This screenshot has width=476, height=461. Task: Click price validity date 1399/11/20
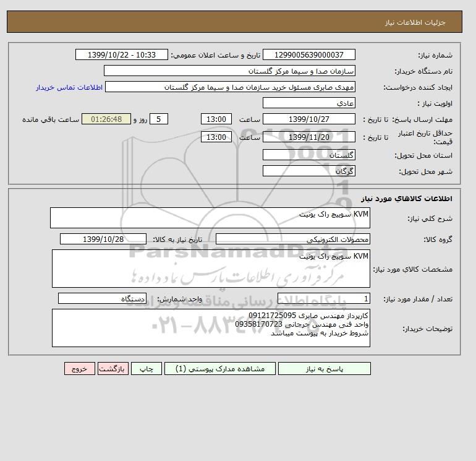coord(308,137)
